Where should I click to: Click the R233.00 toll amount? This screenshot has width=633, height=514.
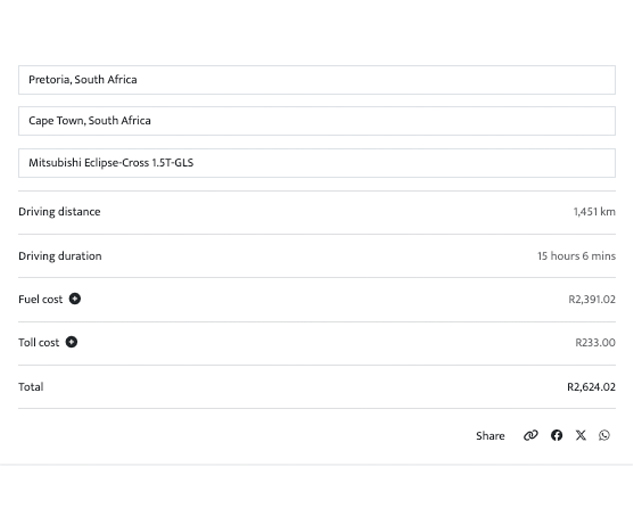click(x=595, y=342)
